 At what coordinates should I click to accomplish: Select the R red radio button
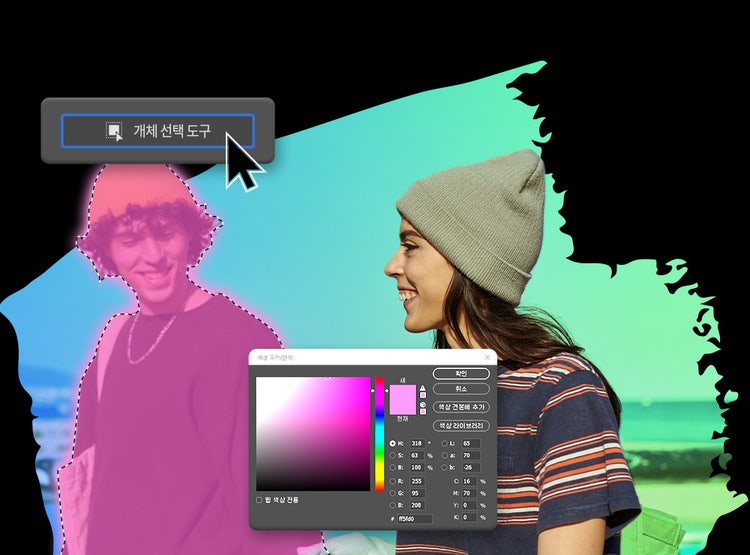393,481
